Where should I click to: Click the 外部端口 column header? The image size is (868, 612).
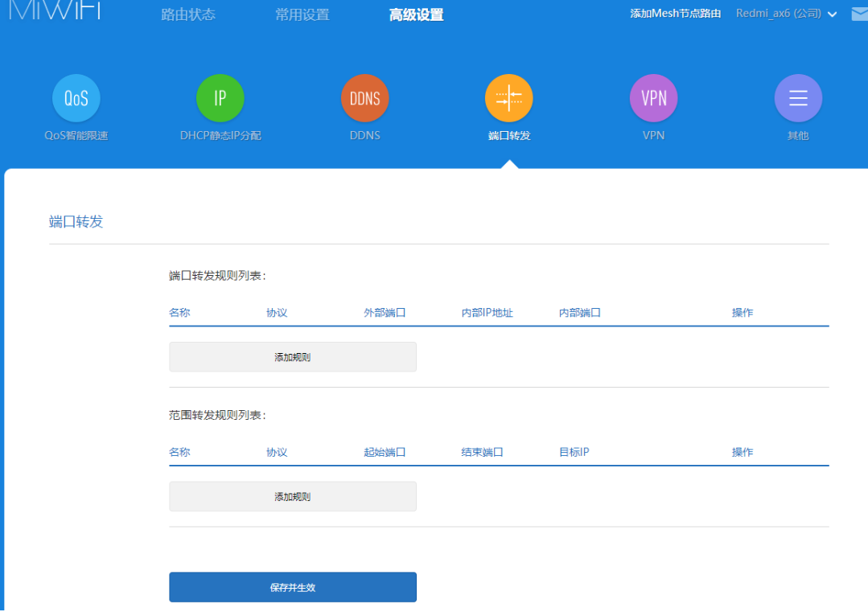384,312
